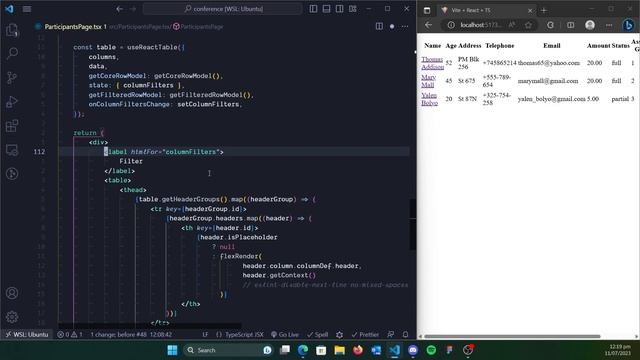Viewport: 640px width, 360px height.
Task: Open the Thomas Addison link
Action: (432, 63)
